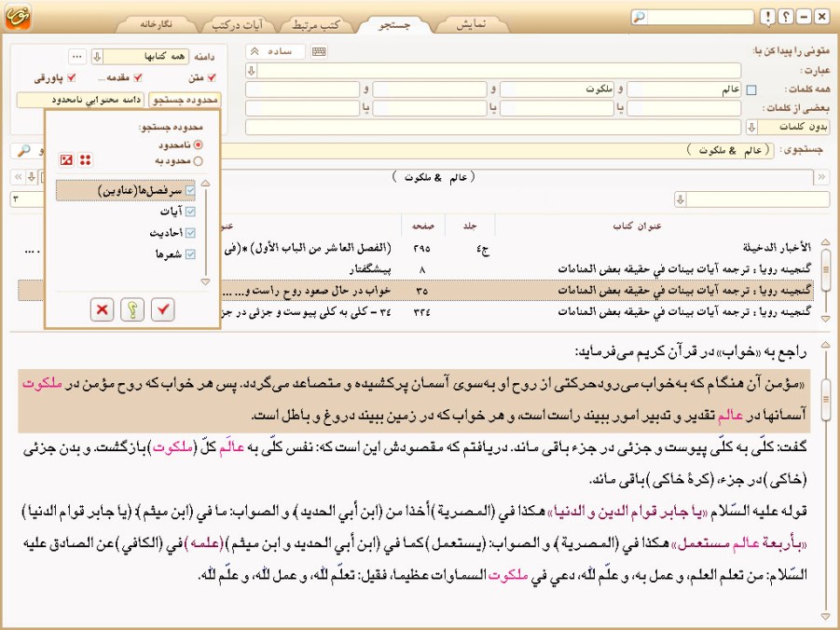Toggle the آیات checkbox
This screenshot has height=630, width=840.
190,212
